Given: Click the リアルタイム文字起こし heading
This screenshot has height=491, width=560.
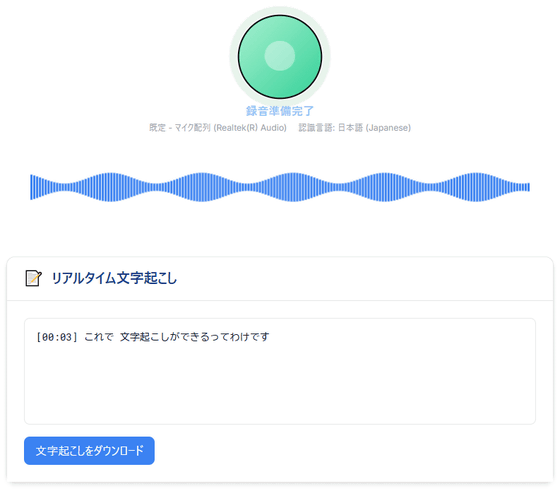Looking at the screenshot, I should coord(114,278).
